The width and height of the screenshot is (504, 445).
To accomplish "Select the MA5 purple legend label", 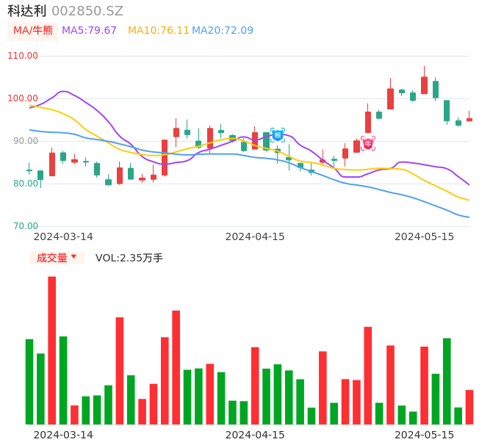I will click(x=89, y=31).
